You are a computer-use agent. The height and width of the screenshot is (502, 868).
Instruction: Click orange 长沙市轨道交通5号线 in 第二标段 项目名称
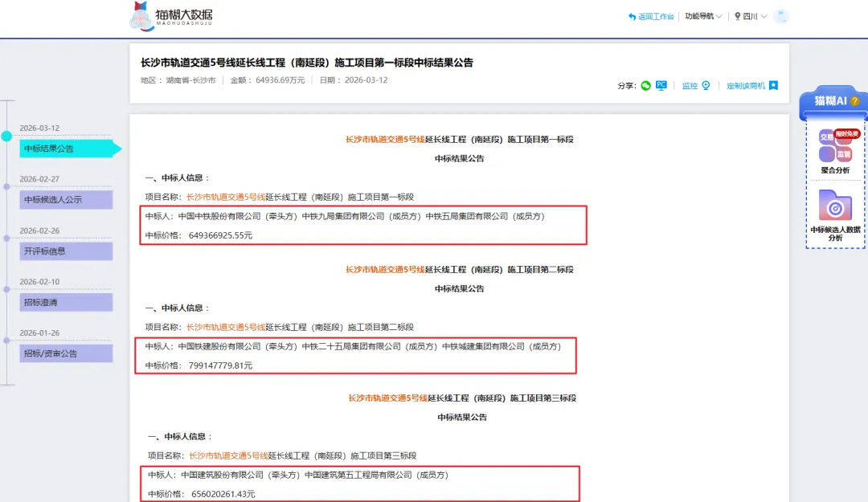[226, 327]
